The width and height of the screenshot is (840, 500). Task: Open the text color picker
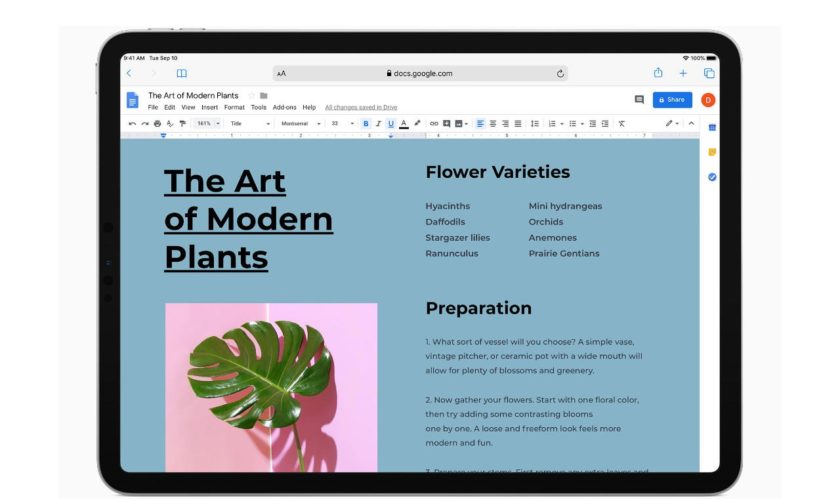(404, 124)
